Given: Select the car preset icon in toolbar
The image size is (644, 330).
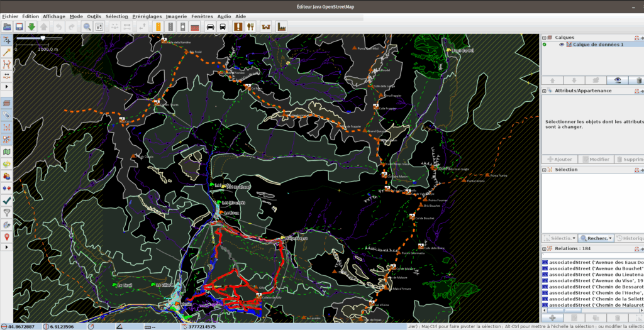Looking at the screenshot, I should point(209,27).
